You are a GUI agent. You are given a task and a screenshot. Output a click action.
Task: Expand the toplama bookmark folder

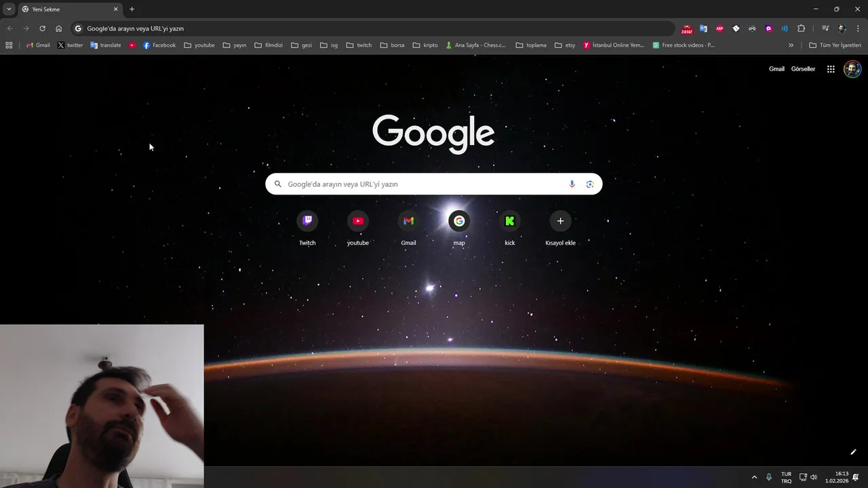531,45
